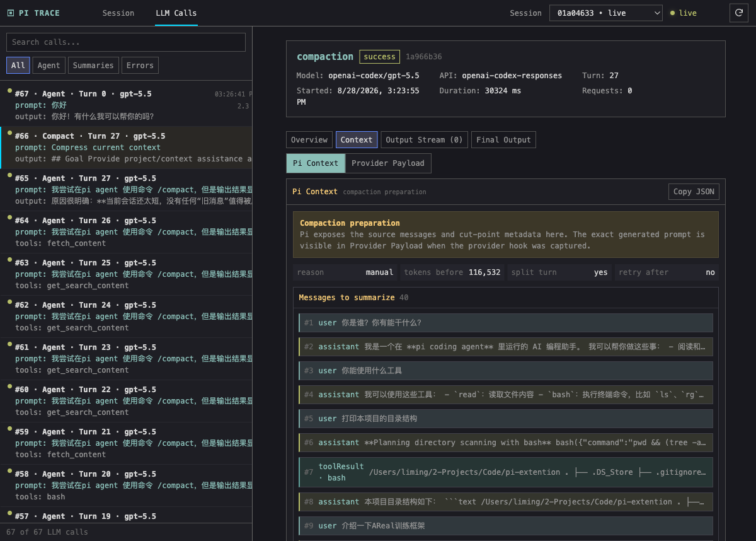Focus the Search calls input field
Screen dimensions: 756x541
click(126, 42)
